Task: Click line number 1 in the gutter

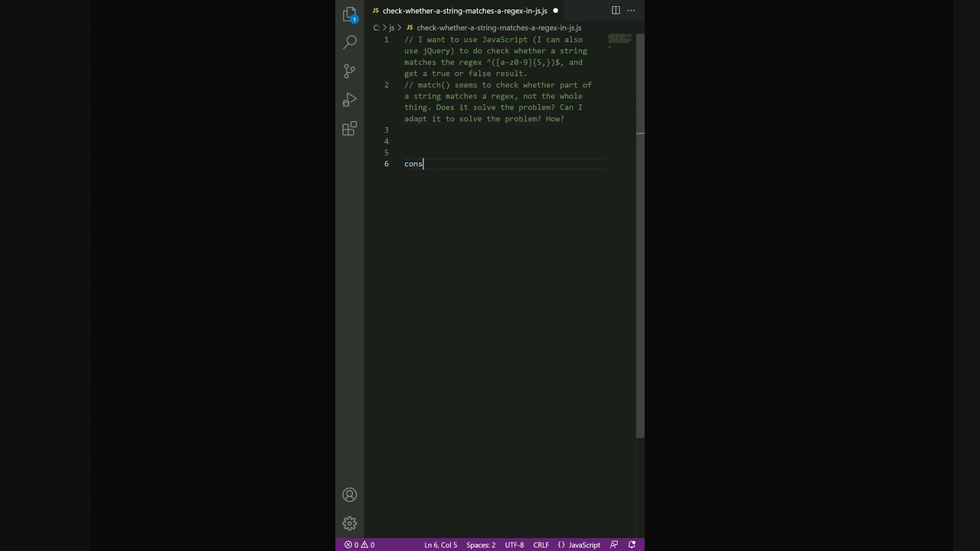Action: [386, 40]
